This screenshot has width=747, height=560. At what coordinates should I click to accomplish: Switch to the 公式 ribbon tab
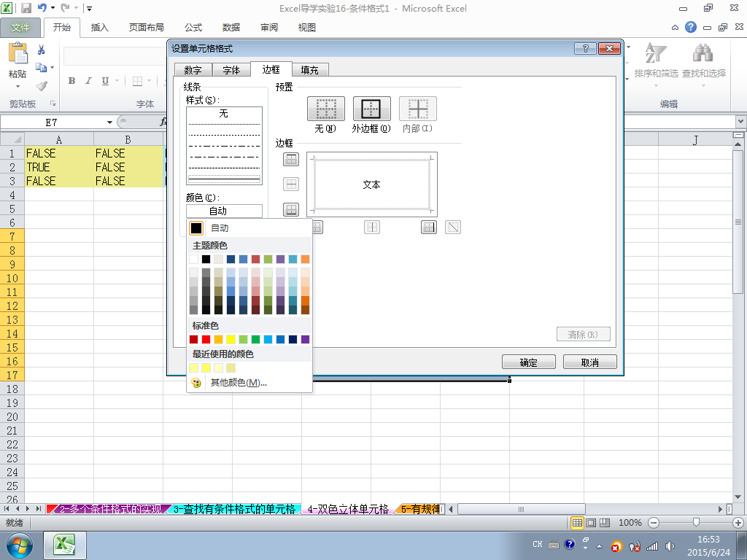click(x=193, y=28)
